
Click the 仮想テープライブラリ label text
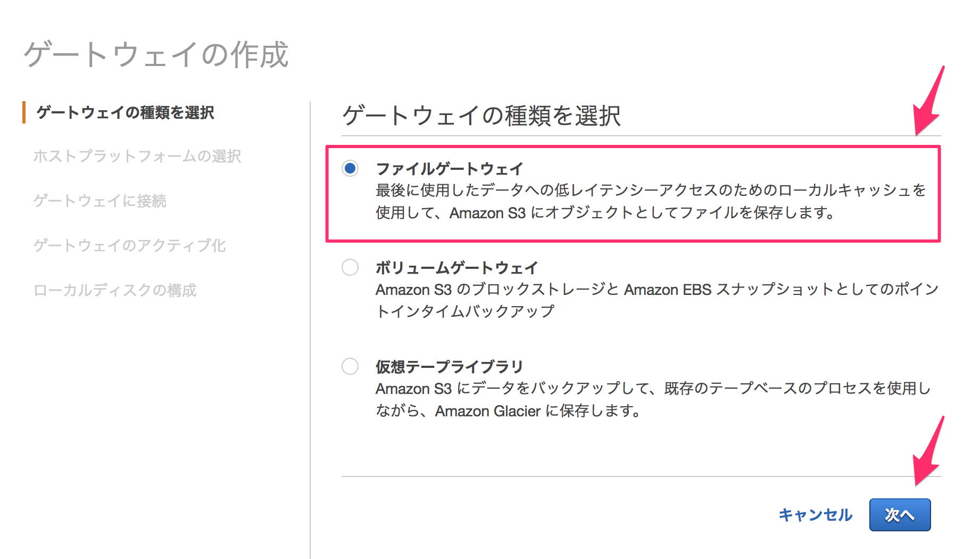[449, 366]
